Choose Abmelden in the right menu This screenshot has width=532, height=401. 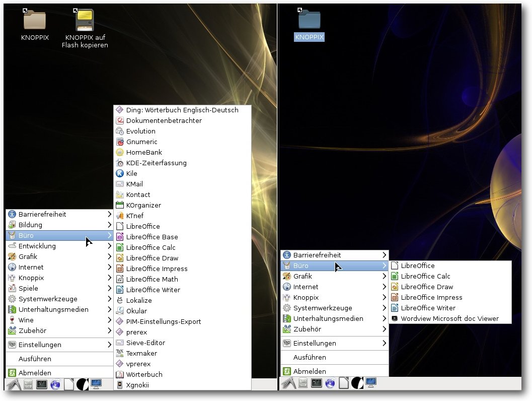[335, 371]
